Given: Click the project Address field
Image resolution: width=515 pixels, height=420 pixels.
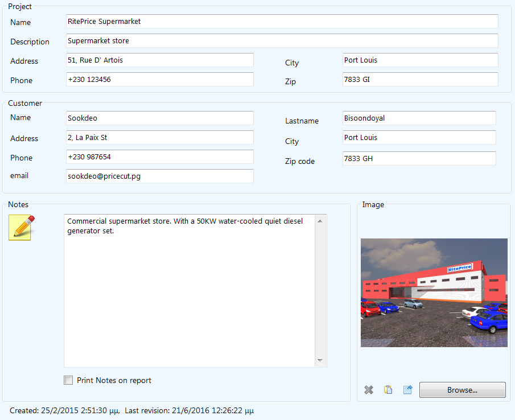Looking at the screenshot, I should pos(159,60).
